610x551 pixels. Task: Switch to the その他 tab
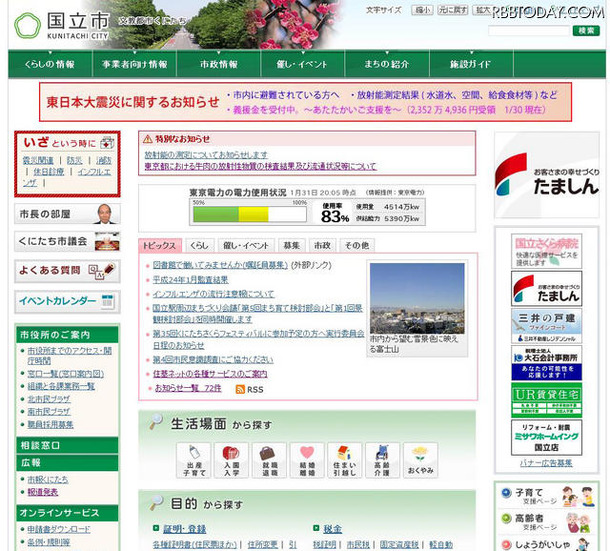point(357,246)
